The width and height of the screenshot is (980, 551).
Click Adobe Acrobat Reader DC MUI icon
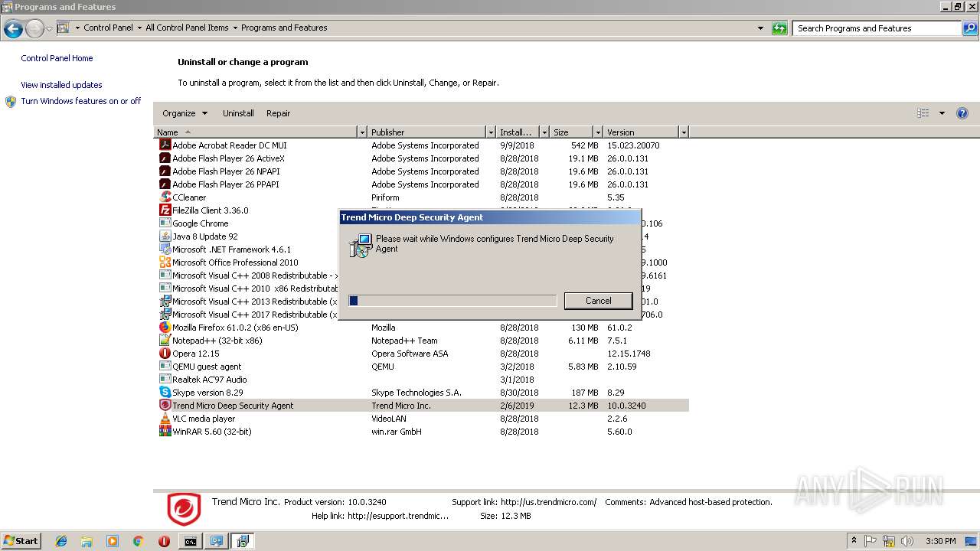click(x=164, y=145)
